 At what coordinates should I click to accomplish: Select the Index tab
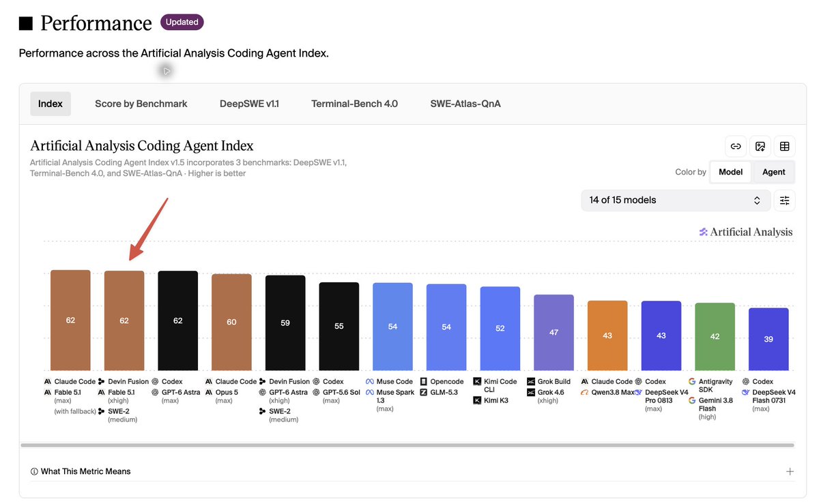click(x=51, y=104)
